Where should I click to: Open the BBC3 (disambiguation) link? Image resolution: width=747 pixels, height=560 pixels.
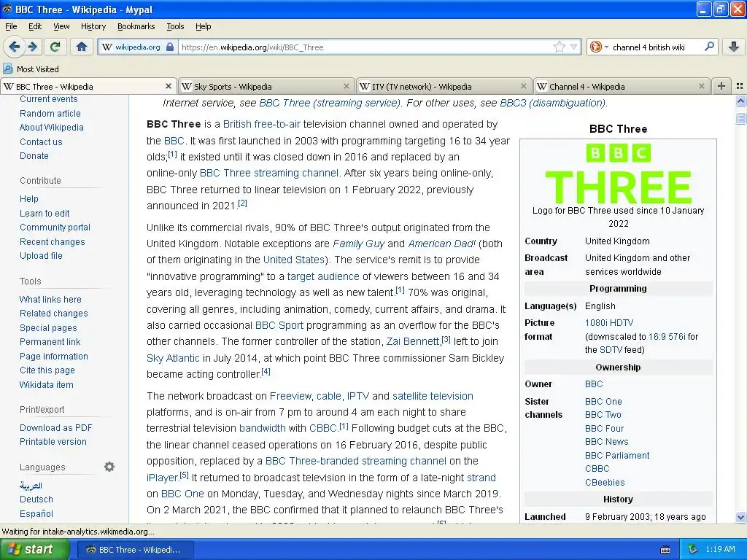tap(553, 103)
